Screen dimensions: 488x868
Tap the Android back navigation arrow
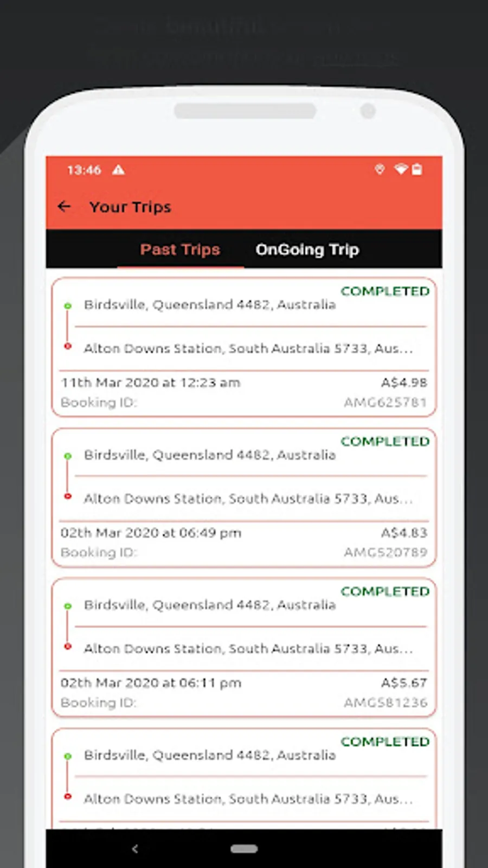(135, 849)
